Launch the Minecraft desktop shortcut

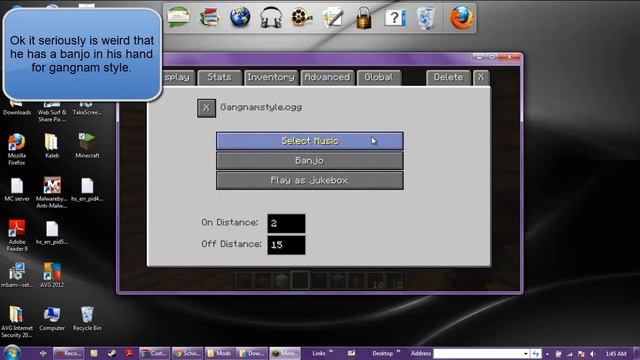click(x=87, y=146)
